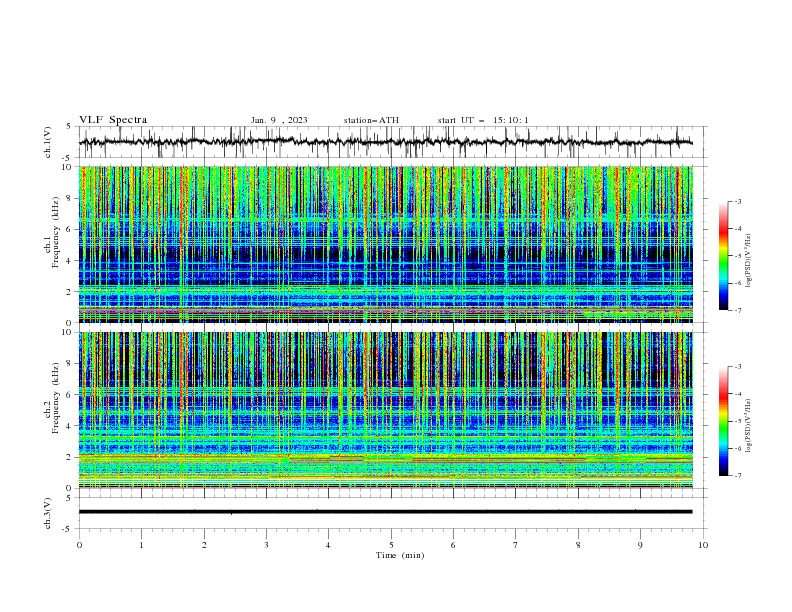Click the "-7" label on ch.2 color bar

point(738,476)
